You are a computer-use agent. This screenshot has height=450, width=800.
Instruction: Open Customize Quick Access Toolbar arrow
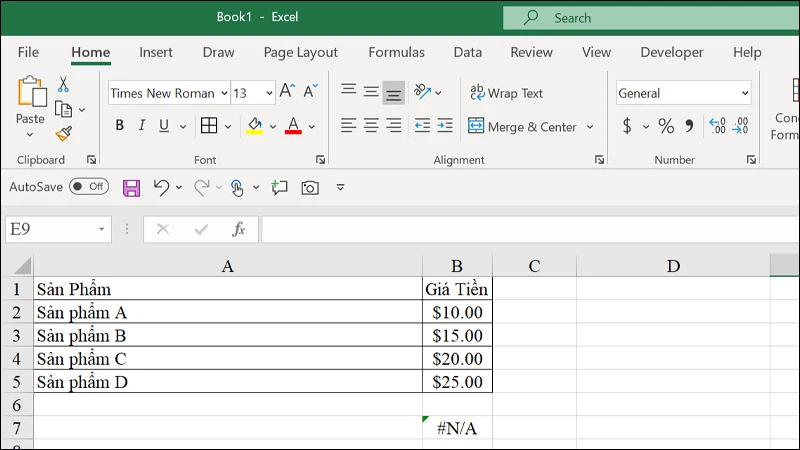(x=340, y=188)
